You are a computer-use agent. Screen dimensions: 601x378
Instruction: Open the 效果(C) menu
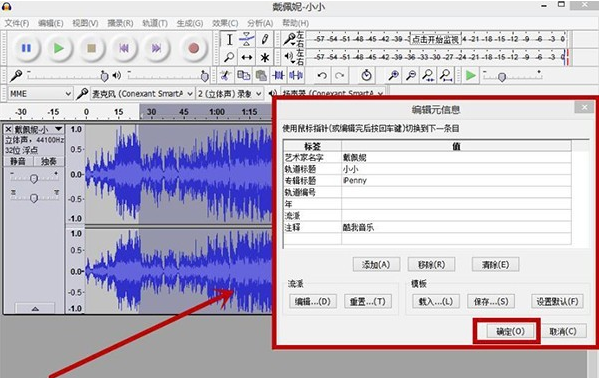pyautogui.click(x=225, y=23)
